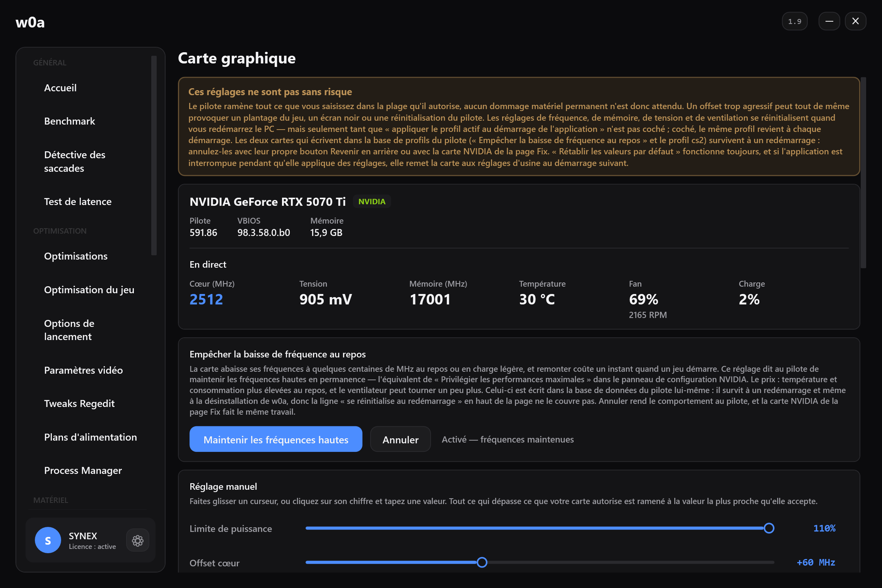Image resolution: width=882 pixels, height=588 pixels.
Task: Click the 110% power limit value
Action: 824,528
